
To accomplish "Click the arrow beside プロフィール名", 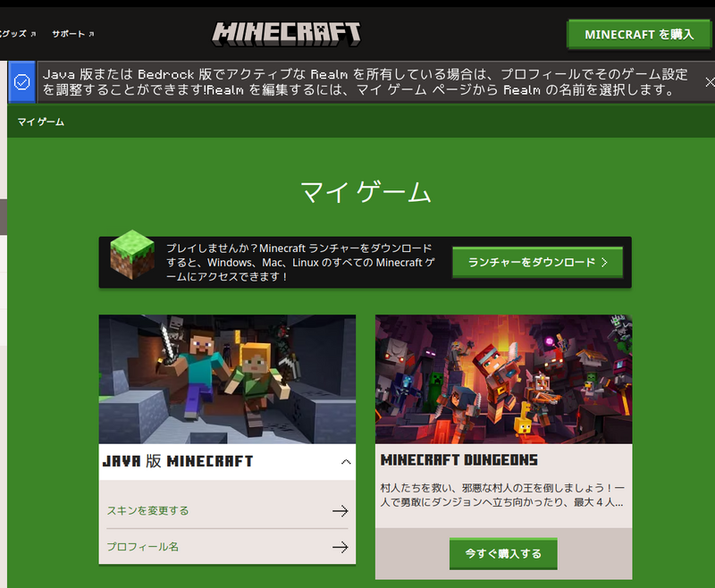I will tap(341, 547).
